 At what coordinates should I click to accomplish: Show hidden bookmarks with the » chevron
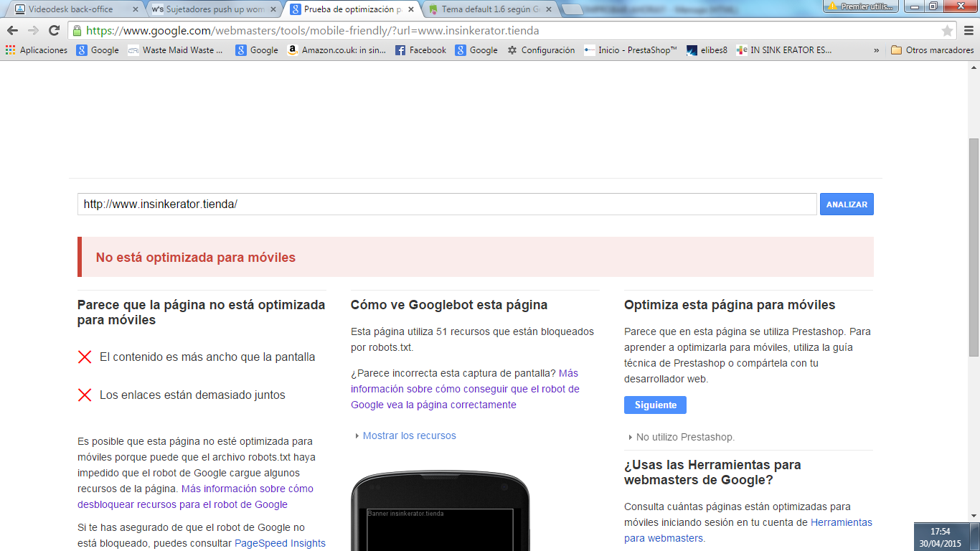coord(876,50)
